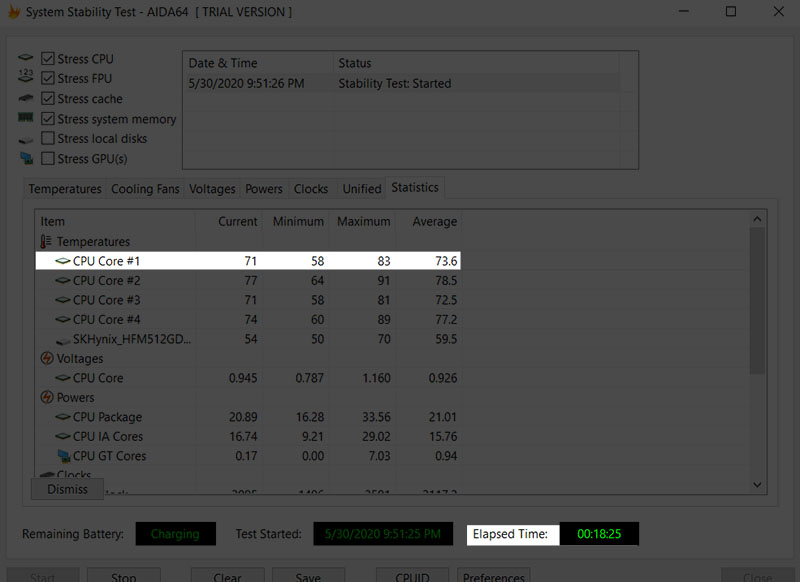Select the SKHynix_HFM512GD row label
800x582 pixels.
pos(132,339)
